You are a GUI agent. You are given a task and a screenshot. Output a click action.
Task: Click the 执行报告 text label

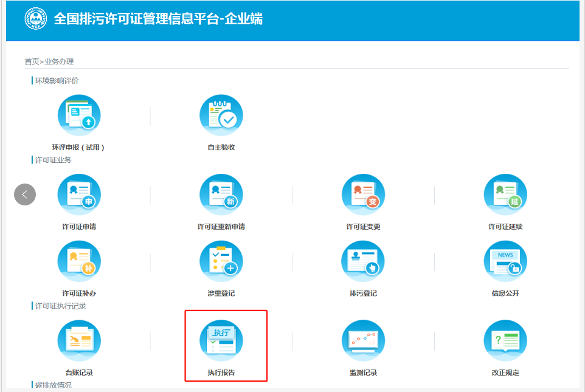[x=221, y=373]
